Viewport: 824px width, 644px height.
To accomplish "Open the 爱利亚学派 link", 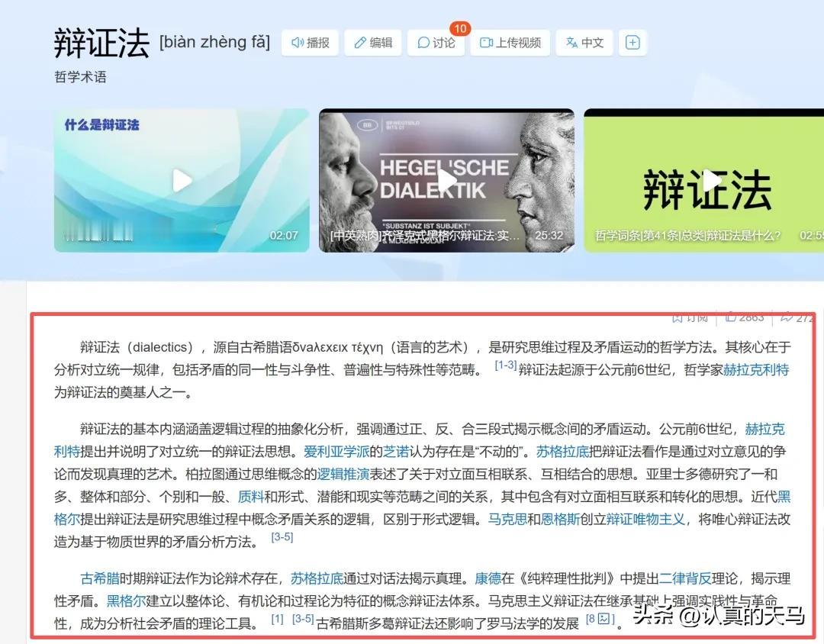I will [x=336, y=452].
